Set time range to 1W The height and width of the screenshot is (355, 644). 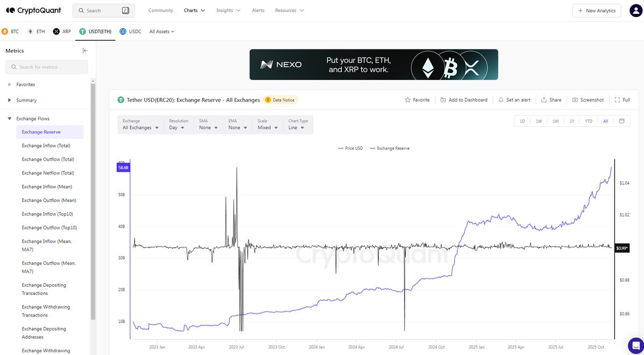[x=539, y=121]
